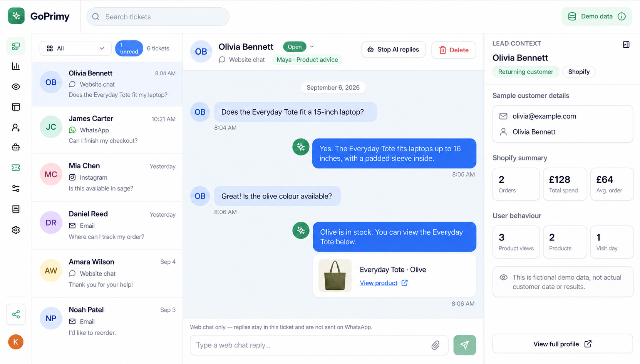Delete the current ticket
Viewport: 640px width, 364px height.
tap(454, 50)
